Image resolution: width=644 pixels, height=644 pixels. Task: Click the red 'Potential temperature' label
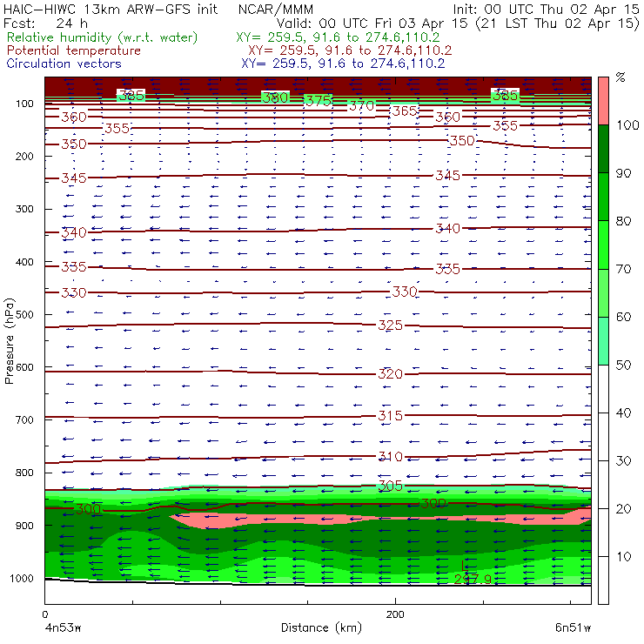tap(74, 50)
